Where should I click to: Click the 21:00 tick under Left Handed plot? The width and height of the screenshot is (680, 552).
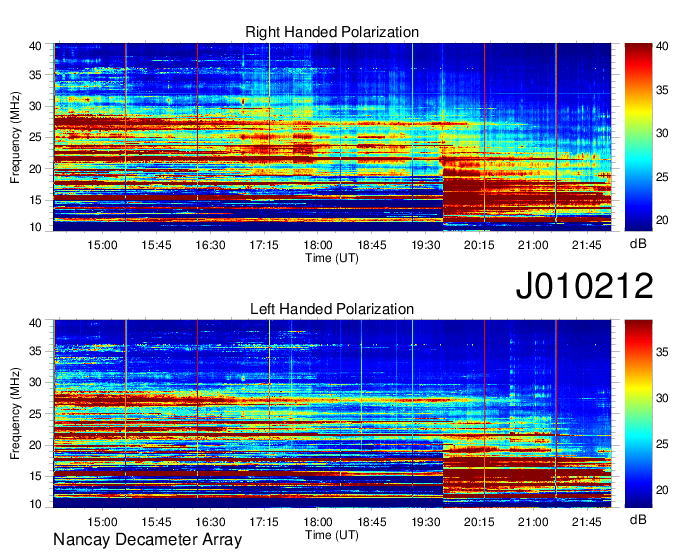[x=533, y=522]
